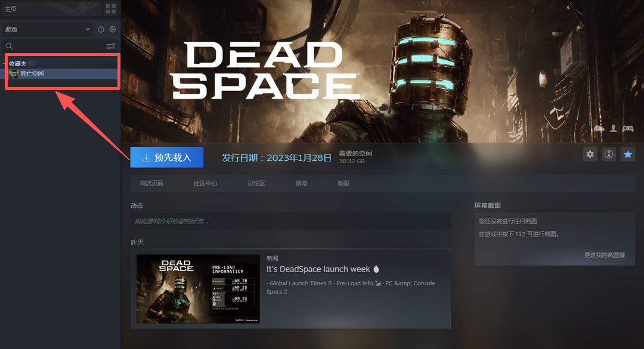Click the controller support icon
The height and width of the screenshot is (349, 644).
[628, 128]
